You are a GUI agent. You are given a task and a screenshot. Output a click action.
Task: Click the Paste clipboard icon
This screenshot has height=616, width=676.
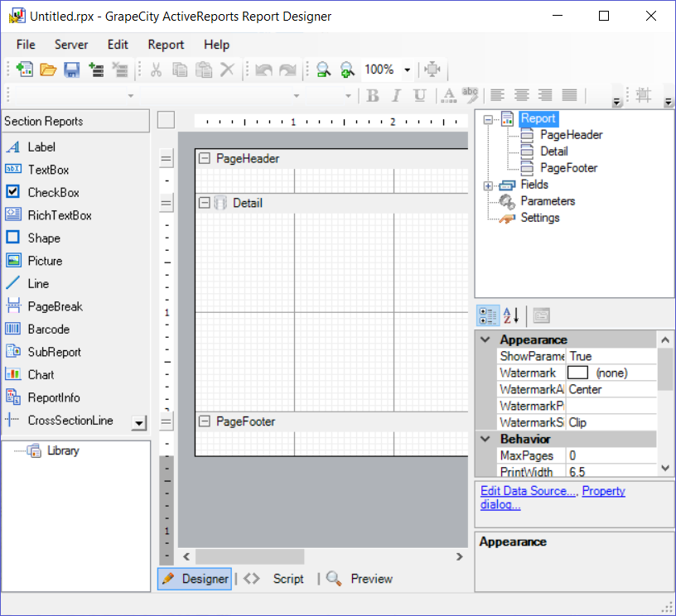tap(204, 70)
